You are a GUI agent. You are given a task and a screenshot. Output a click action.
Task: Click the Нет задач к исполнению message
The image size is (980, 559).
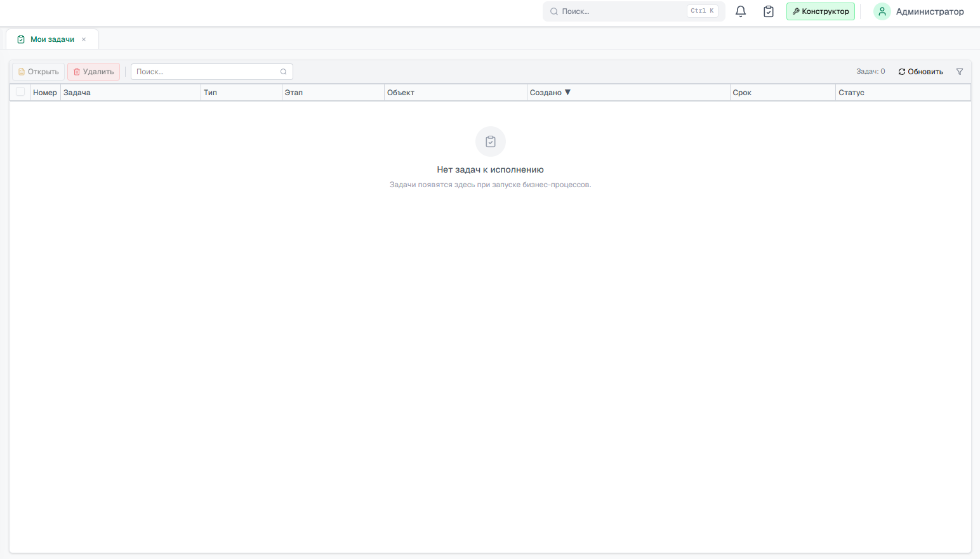tap(490, 169)
